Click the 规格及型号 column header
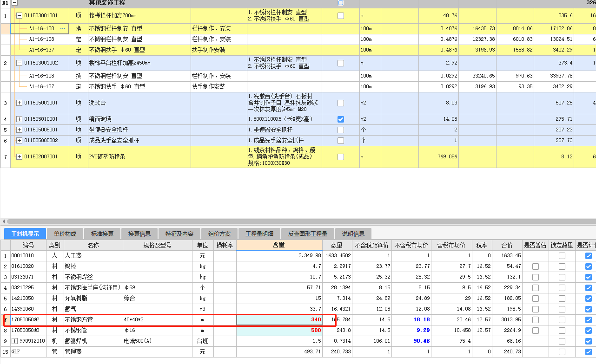This screenshot has height=364, width=596. tap(158, 245)
